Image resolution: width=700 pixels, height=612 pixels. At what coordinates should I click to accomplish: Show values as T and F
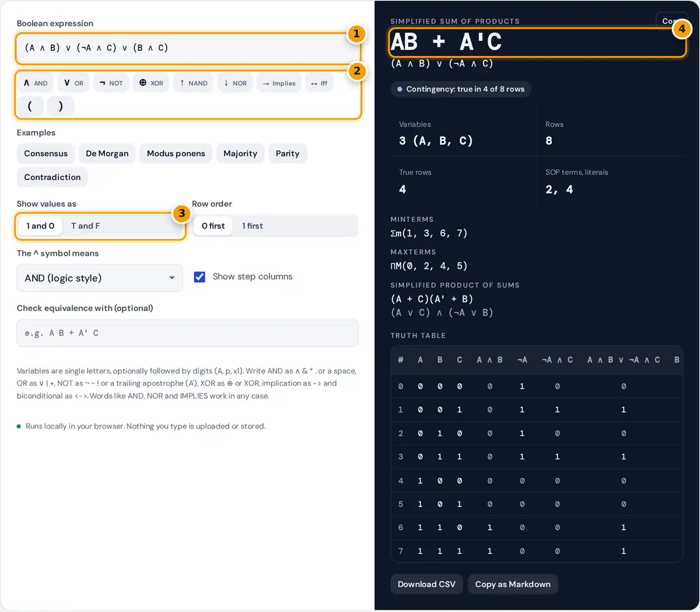[x=85, y=226]
